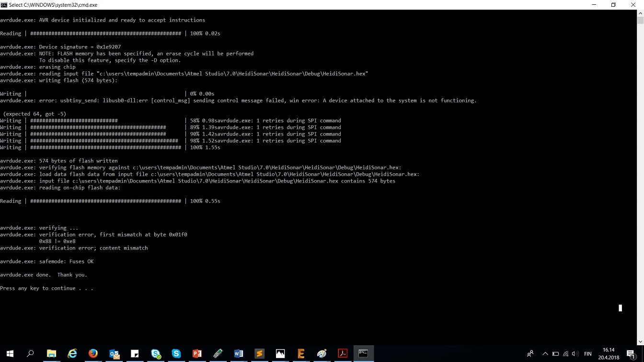Open the orange E app on taskbar
The height and width of the screenshot is (362, 644).
tap(301, 354)
